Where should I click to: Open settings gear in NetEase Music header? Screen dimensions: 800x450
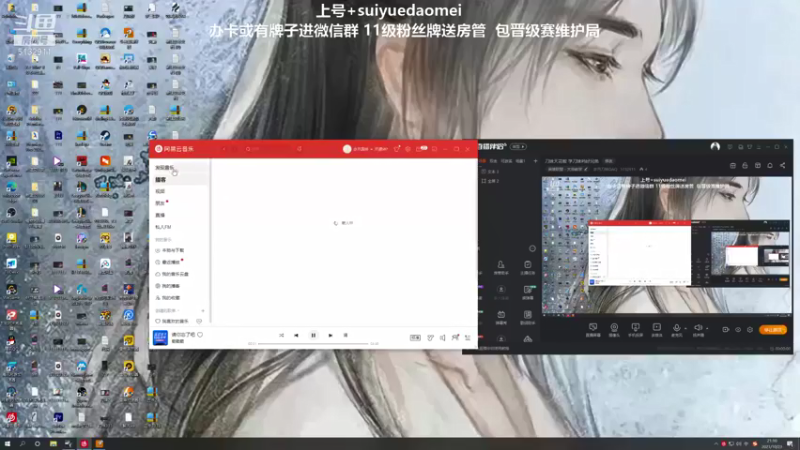pos(408,149)
